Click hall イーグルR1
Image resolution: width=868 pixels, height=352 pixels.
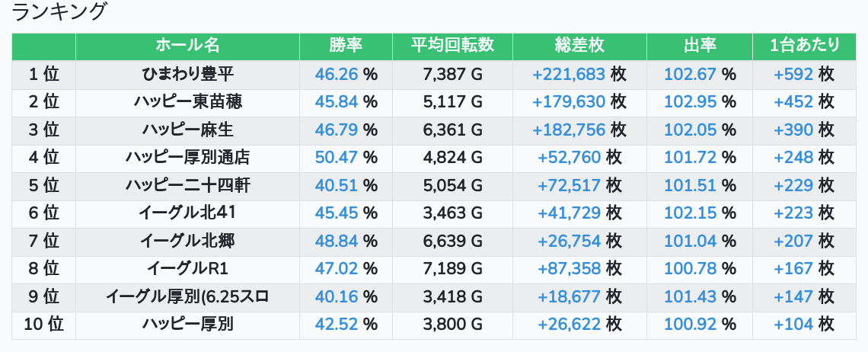(187, 269)
